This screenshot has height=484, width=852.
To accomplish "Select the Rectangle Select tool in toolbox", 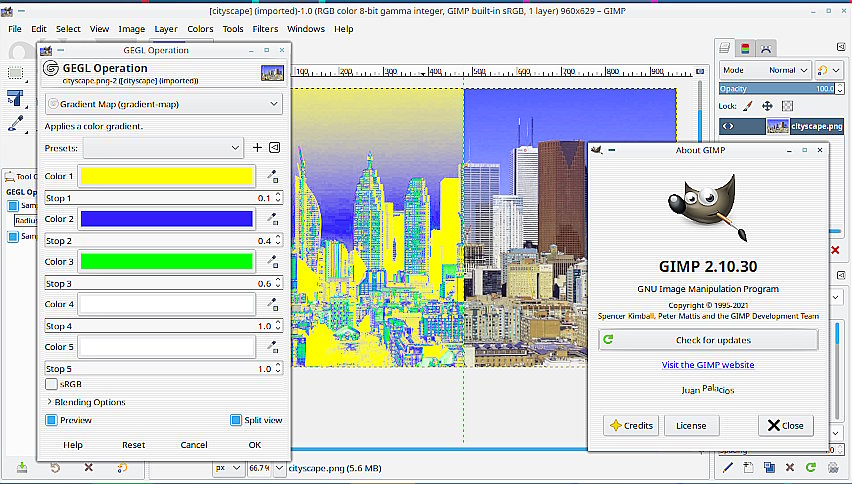I will pyautogui.click(x=16, y=73).
